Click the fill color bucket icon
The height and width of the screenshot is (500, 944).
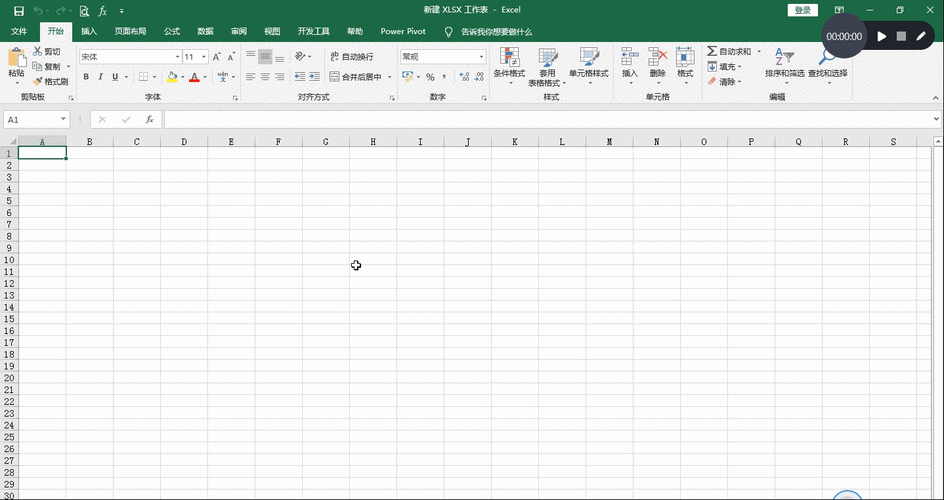click(x=172, y=77)
